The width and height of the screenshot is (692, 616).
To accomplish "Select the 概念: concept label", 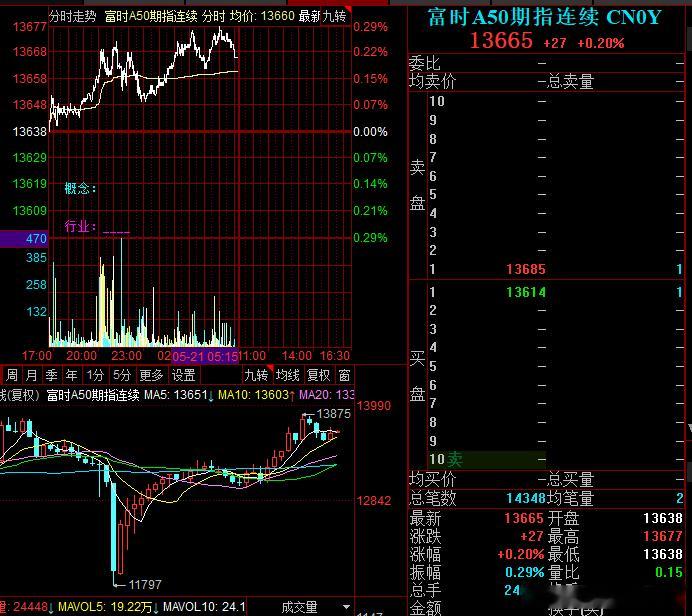I will [x=80, y=188].
